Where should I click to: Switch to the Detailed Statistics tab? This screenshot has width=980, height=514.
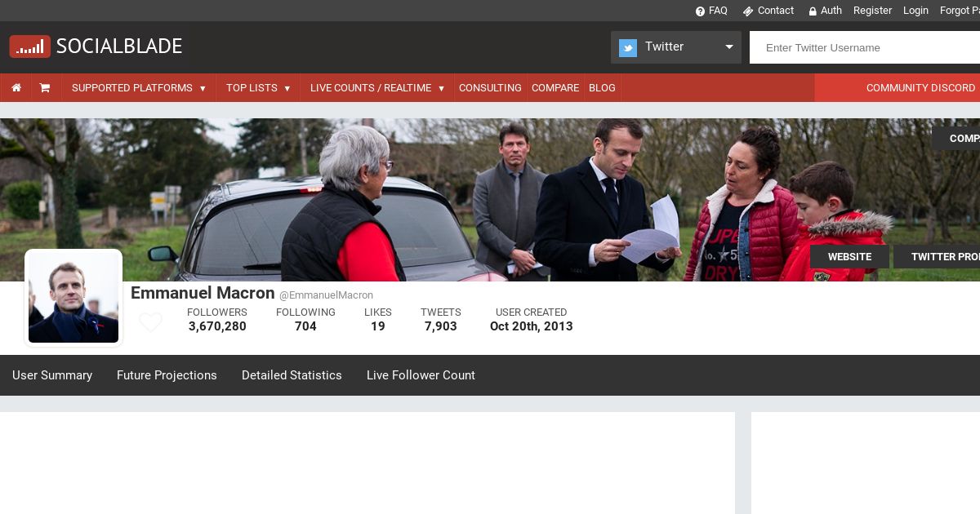(x=292, y=375)
